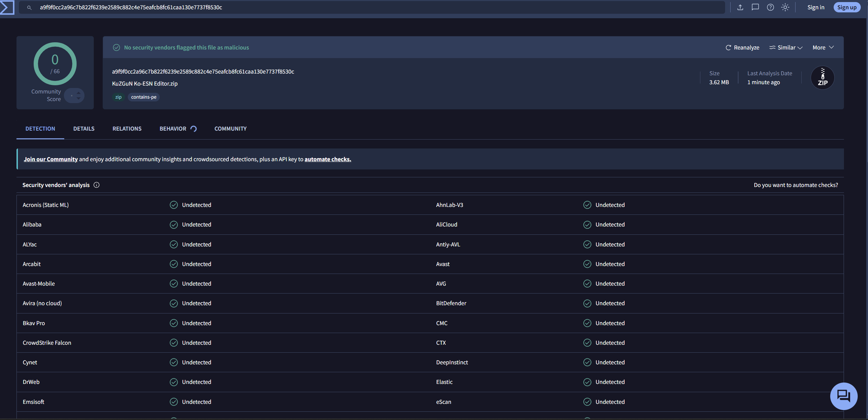
Task: Click Avast-Mobile undetected check icon
Action: (174, 284)
